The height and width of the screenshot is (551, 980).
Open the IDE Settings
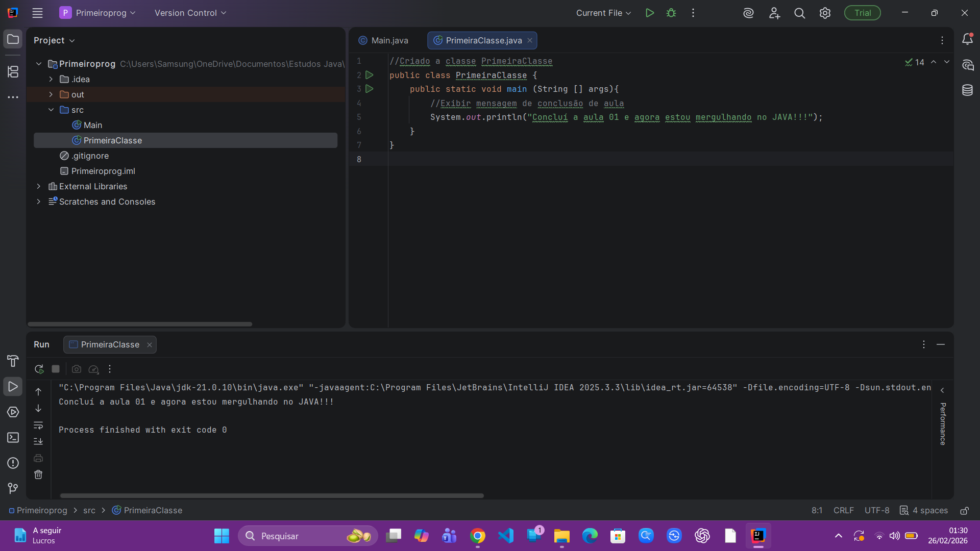coord(825,13)
